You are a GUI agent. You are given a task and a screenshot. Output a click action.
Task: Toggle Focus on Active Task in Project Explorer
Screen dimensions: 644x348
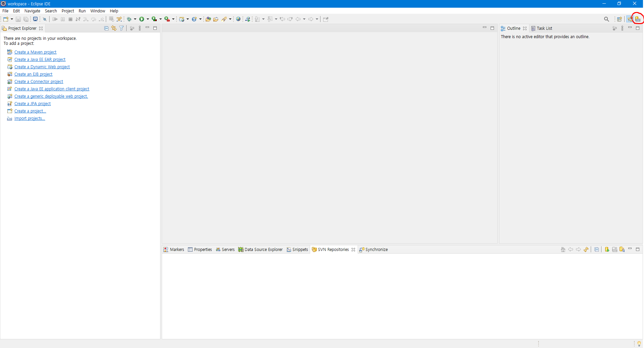132,28
